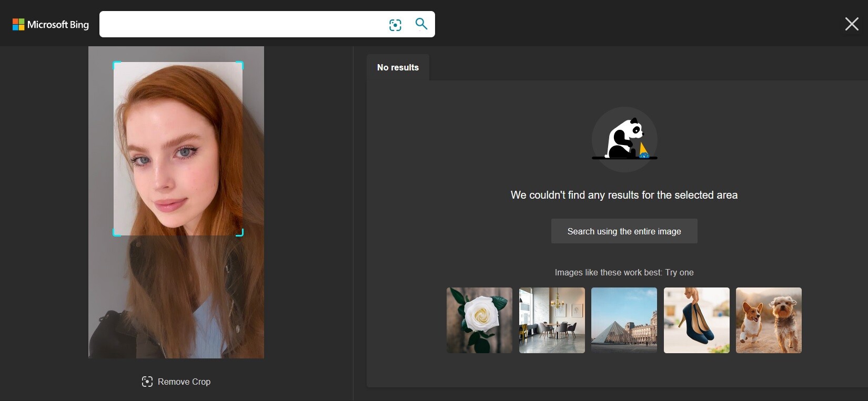Close the visual search panel with X
The height and width of the screenshot is (401, 868).
pos(851,24)
